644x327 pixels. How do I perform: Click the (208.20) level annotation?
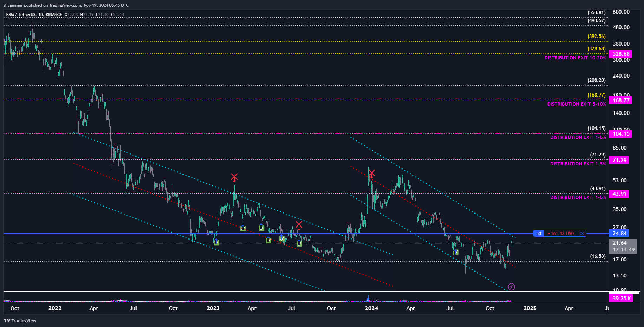pyautogui.click(x=597, y=80)
